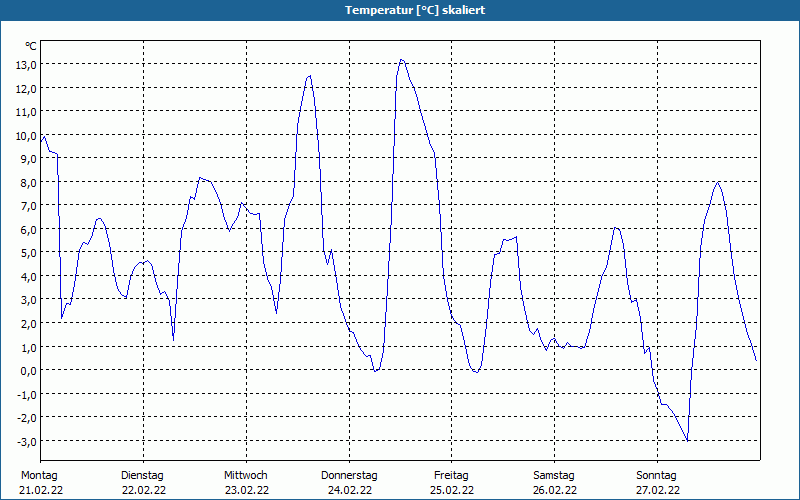Click the 13,0 axis label

(26, 64)
